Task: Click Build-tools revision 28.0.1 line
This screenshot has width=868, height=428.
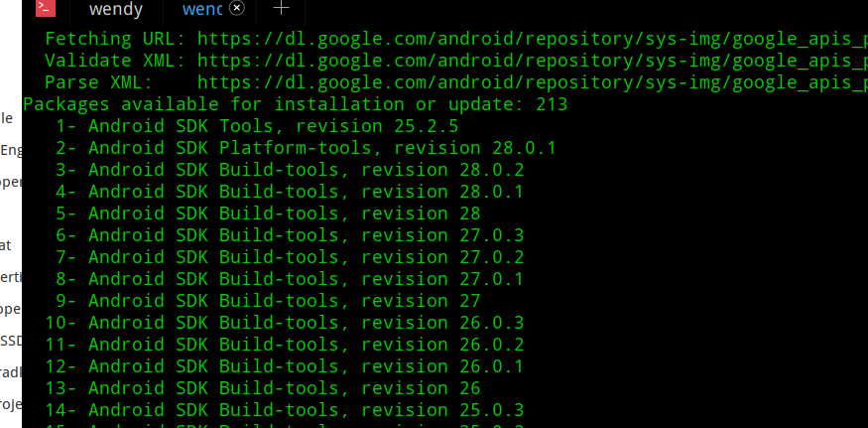Action: point(290,192)
